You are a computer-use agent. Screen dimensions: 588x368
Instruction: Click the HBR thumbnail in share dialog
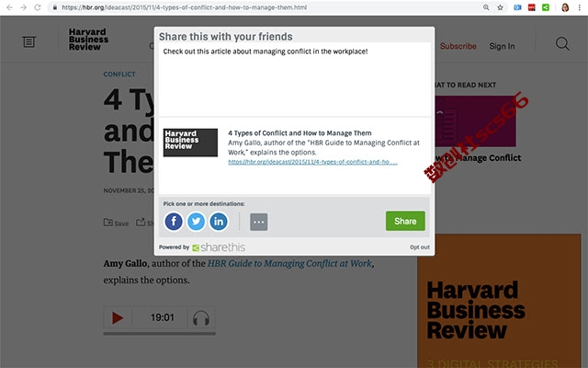(x=190, y=143)
